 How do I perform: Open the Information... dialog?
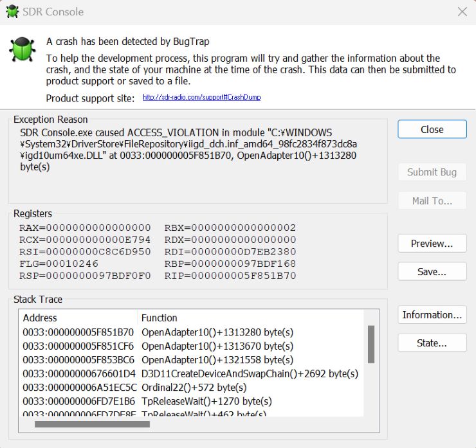[432, 314]
